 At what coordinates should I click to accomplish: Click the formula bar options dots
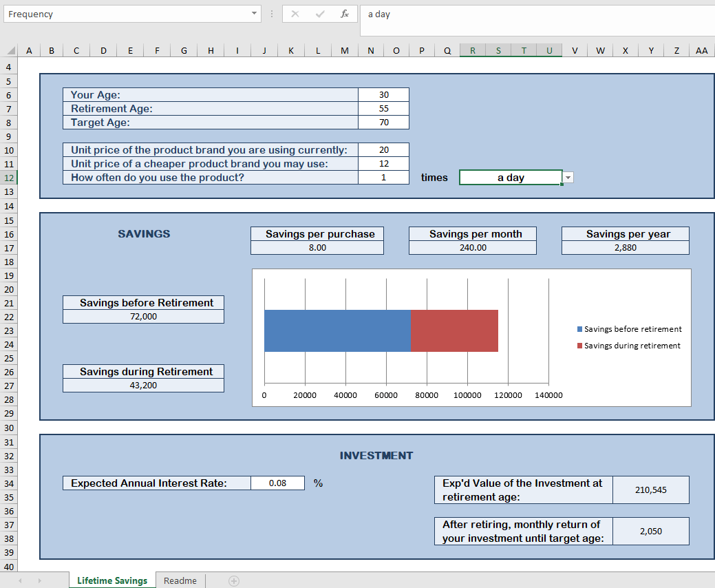tap(272, 14)
